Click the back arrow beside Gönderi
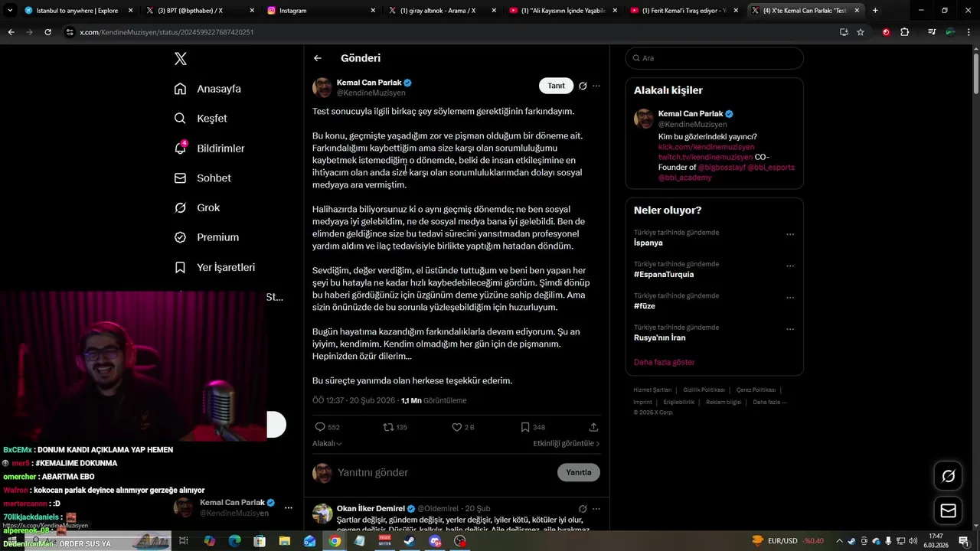 tap(318, 58)
